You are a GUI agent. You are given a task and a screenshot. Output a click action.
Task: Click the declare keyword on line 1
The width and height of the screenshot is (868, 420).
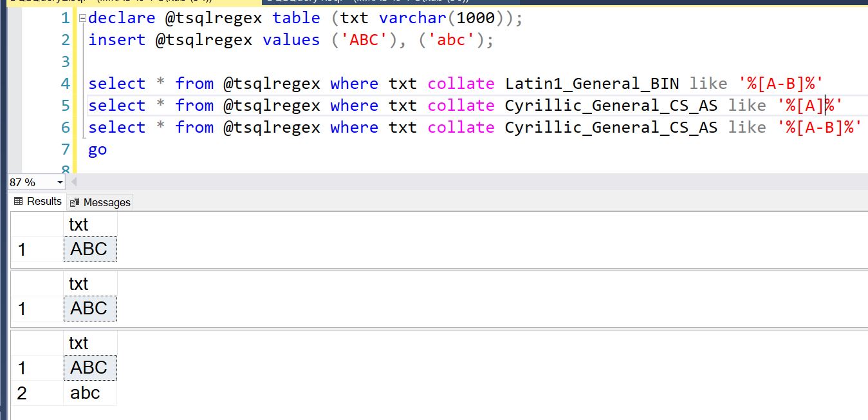[x=122, y=18]
